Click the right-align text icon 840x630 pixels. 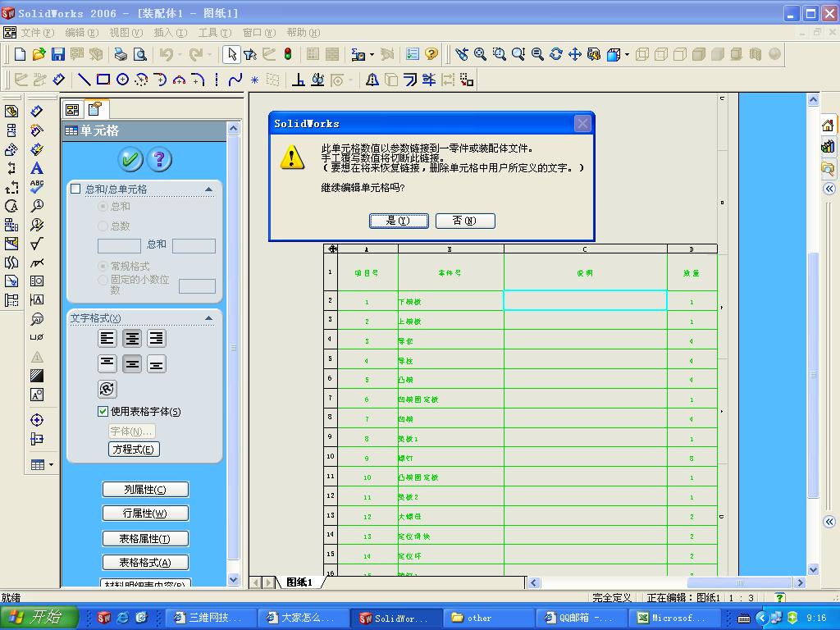pyautogui.click(x=157, y=338)
